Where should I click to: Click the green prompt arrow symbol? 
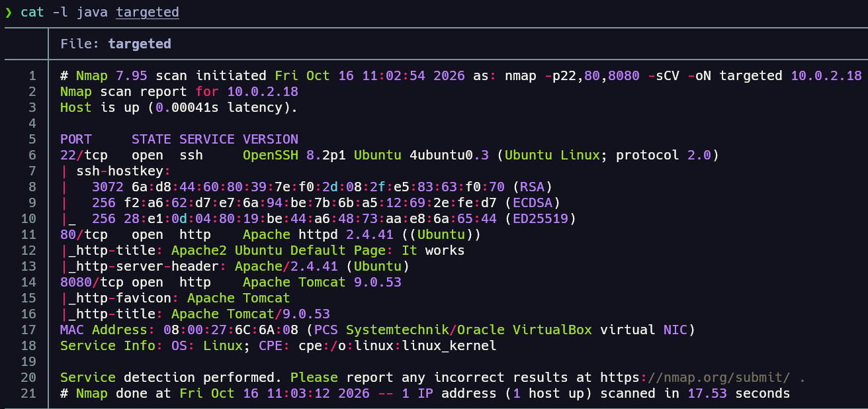point(9,13)
